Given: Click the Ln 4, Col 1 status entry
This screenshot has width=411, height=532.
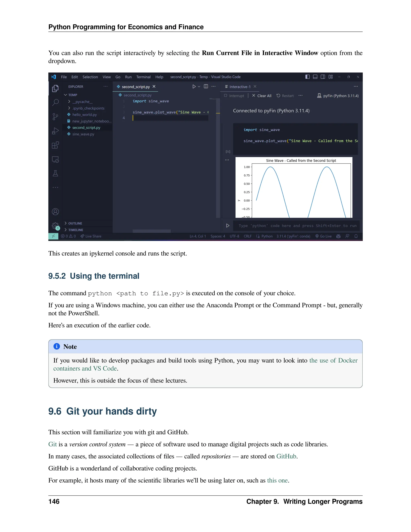Looking at the screenshot, I should (x=198, y=236).
